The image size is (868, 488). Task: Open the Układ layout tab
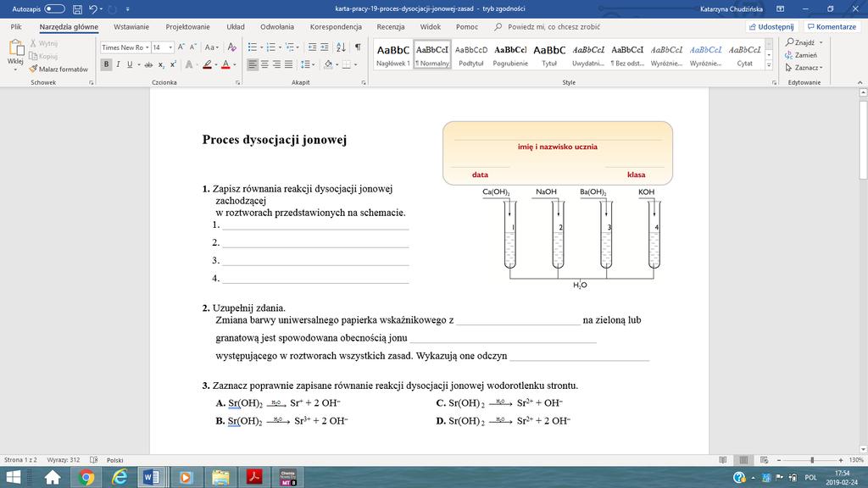pos(236,26)
